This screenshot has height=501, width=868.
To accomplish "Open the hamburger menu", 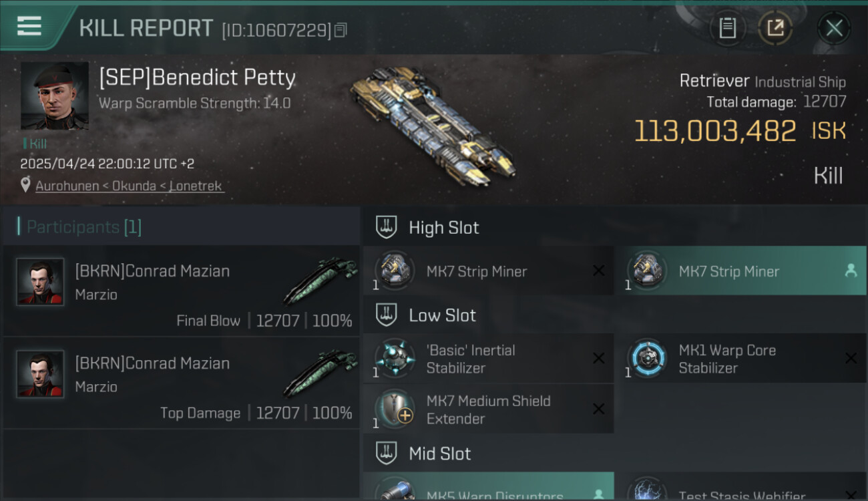I will click(29, 27).
